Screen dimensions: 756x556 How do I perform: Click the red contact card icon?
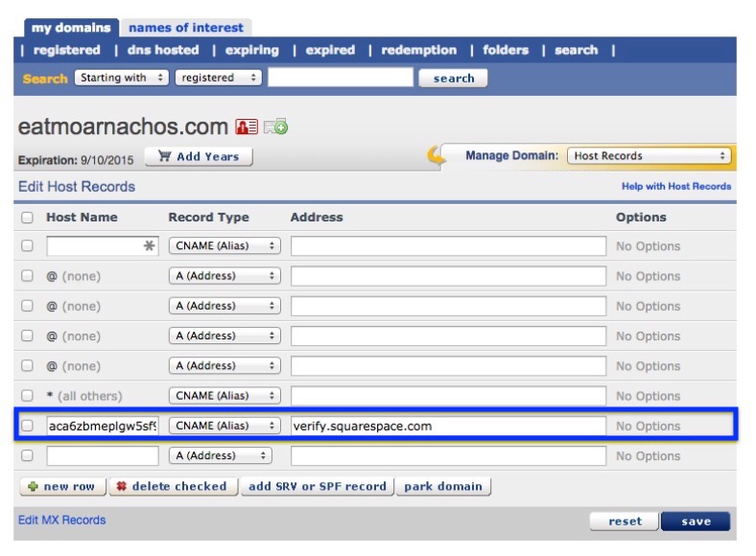tap(246, 127)
